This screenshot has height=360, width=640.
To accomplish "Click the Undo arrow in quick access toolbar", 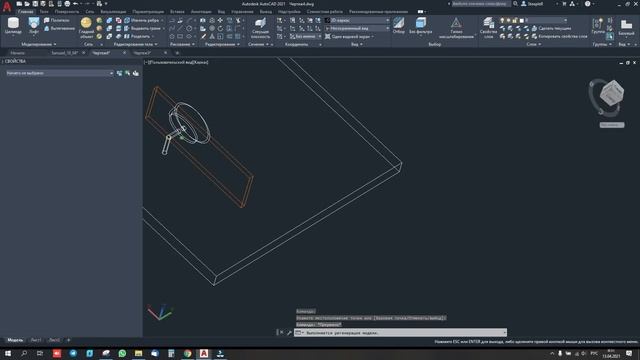I will (x=76, y=4).
